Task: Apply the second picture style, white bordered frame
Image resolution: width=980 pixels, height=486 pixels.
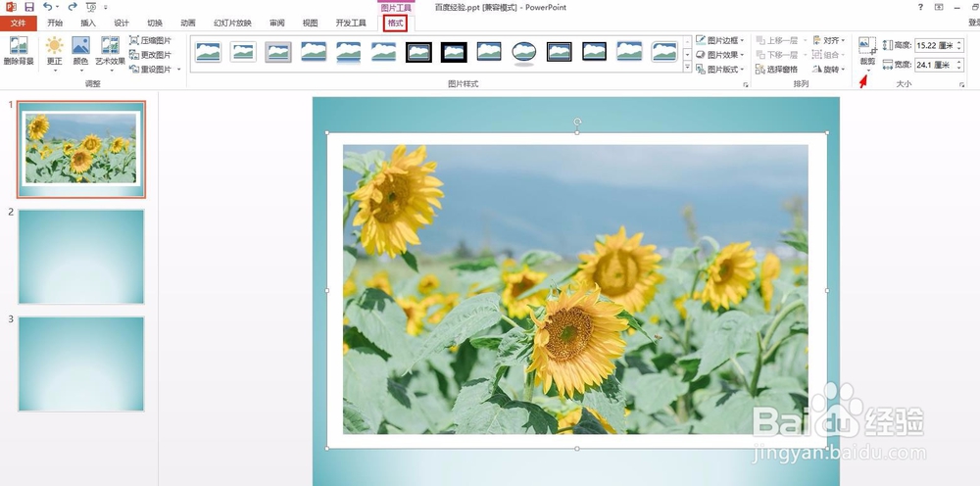Action: (x=243, y=52)
